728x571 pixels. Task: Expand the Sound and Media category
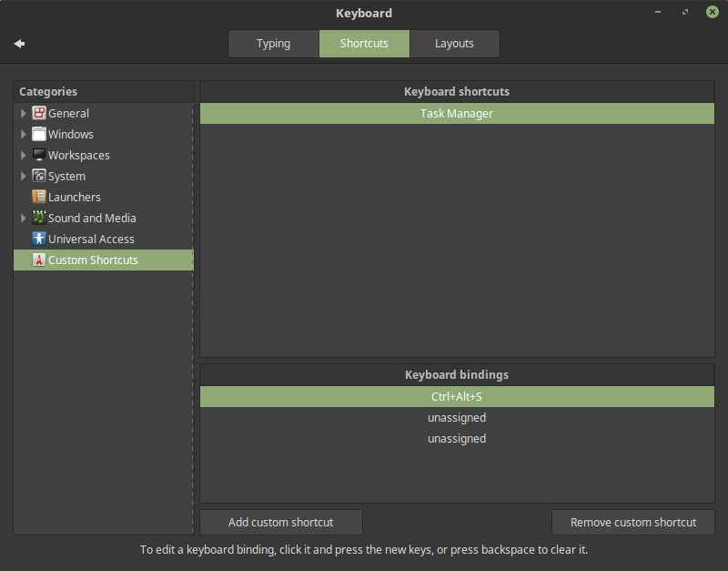[x=23, y=218]
